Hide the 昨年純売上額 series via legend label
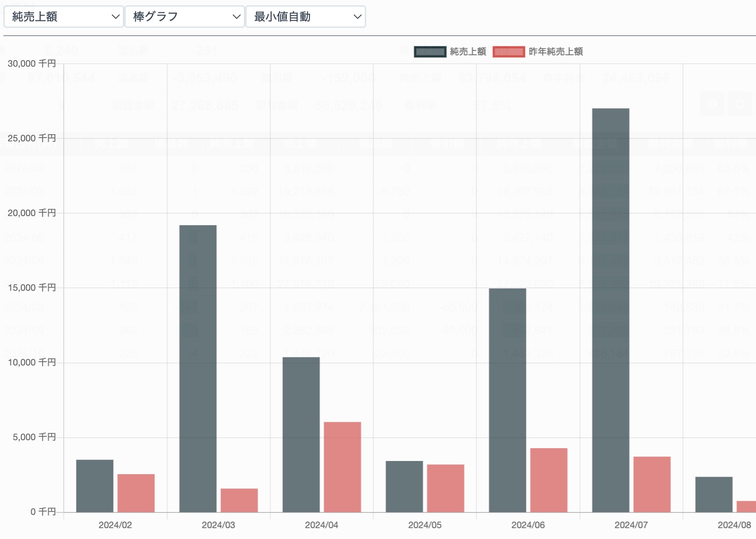 click(x=556, y=52)
